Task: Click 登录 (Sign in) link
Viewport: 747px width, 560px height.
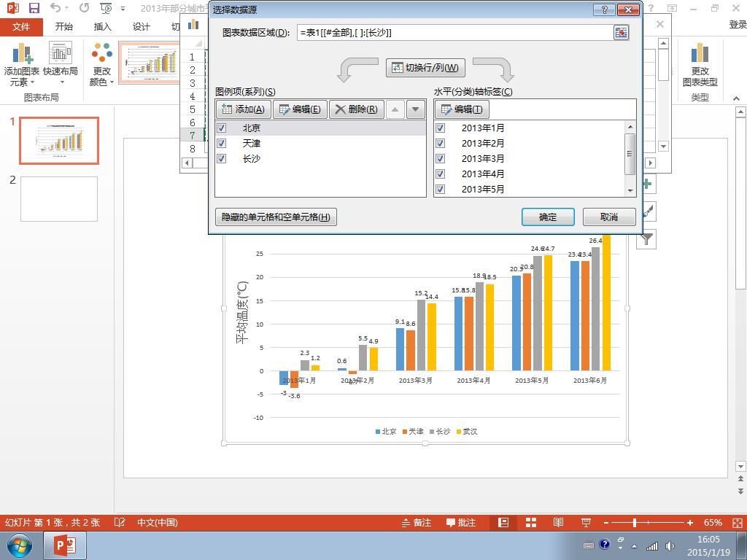Action: (738, 25)
